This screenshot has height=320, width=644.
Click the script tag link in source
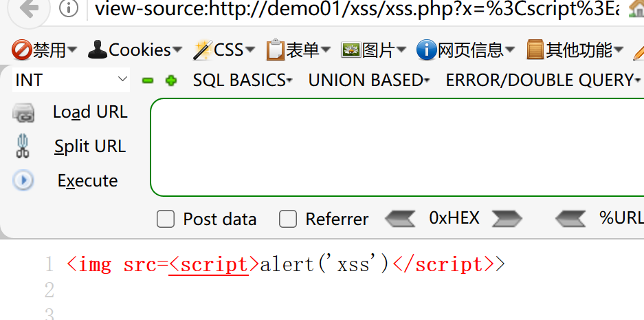209,265
